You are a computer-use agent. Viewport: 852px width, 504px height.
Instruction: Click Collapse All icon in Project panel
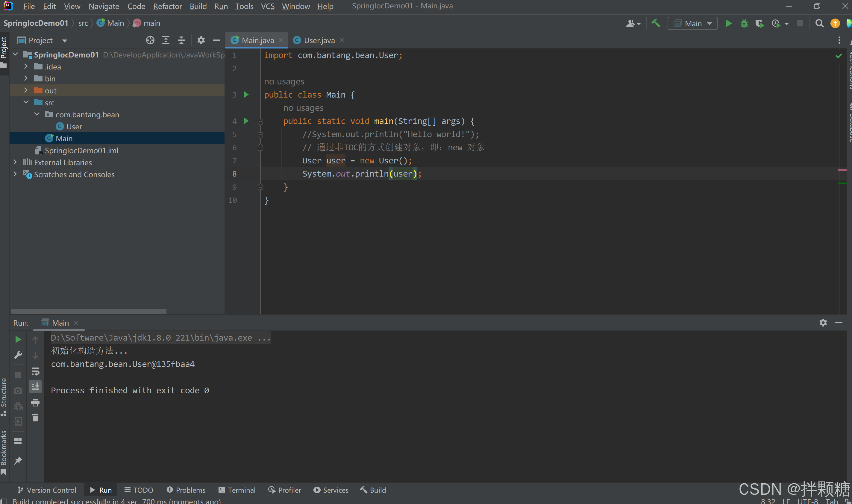click(x=181, y=40)
